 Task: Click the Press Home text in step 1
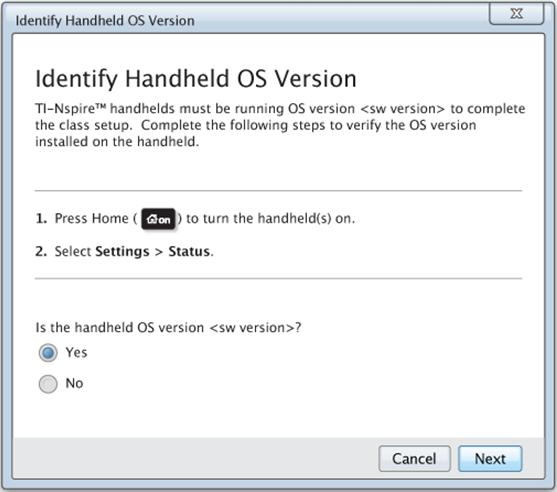tap(91, 218)
